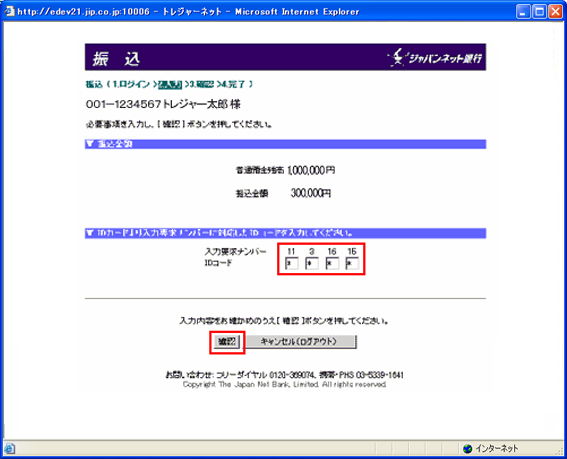Viewport: 567px width, 459px height.
Task: Focus the ID code field under number 3
Action: 312,263
